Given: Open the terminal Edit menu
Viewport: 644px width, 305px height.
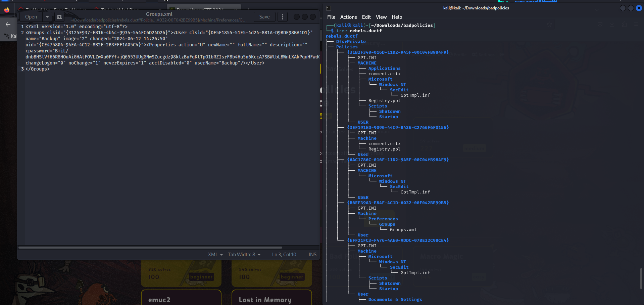Looking at the screenshot, I should [x=366, y=17].
